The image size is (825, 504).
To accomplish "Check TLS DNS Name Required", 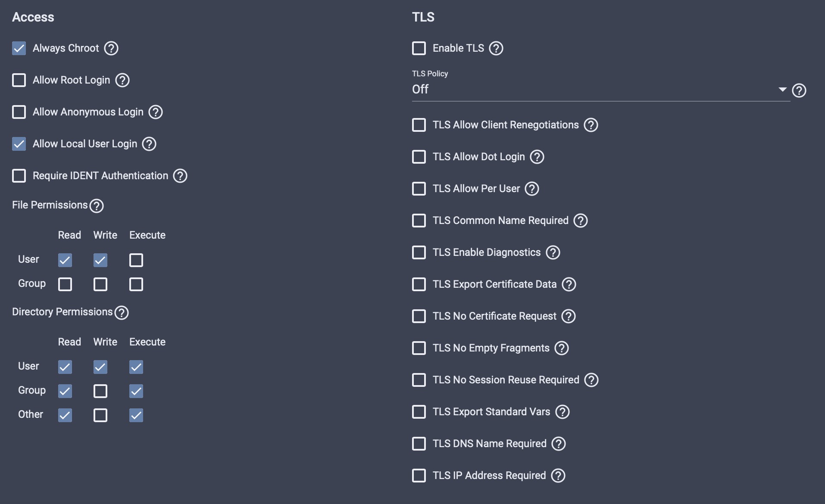I will click(419, 444).
